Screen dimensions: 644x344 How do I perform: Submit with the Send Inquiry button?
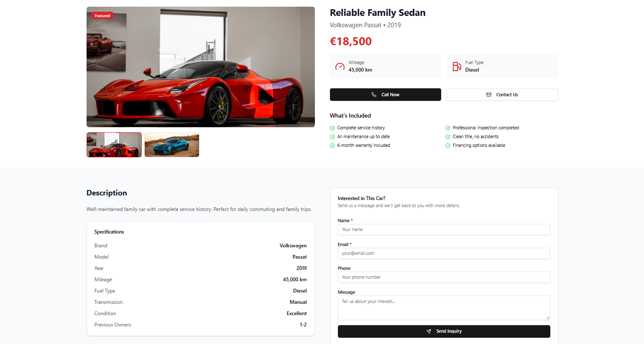(x=444, y=331)
